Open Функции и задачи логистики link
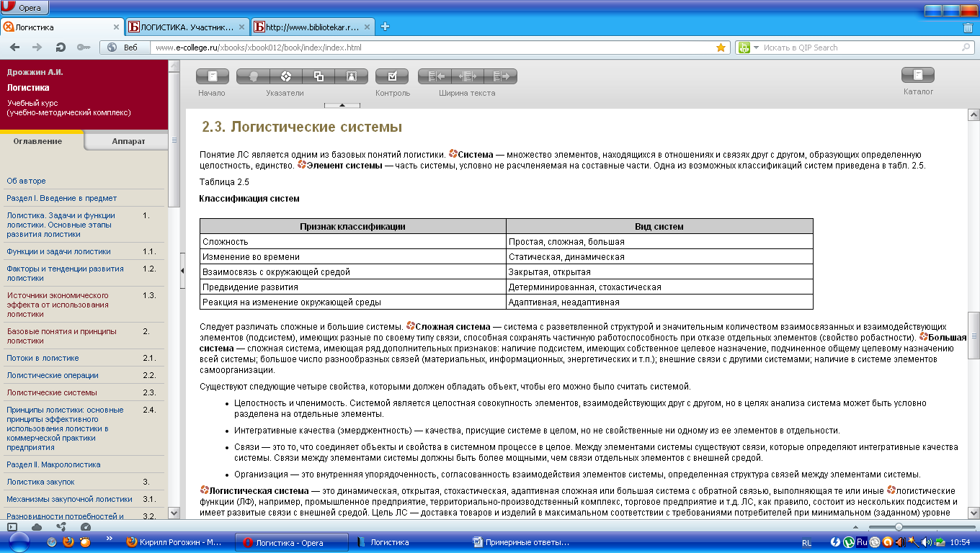Screen dimensions: 980x553 click(x=59, y=251)
